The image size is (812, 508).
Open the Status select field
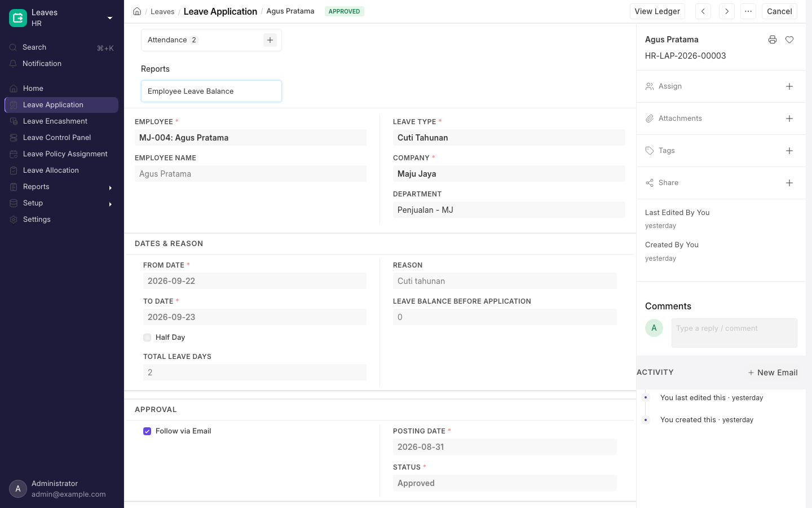point(505,483)
